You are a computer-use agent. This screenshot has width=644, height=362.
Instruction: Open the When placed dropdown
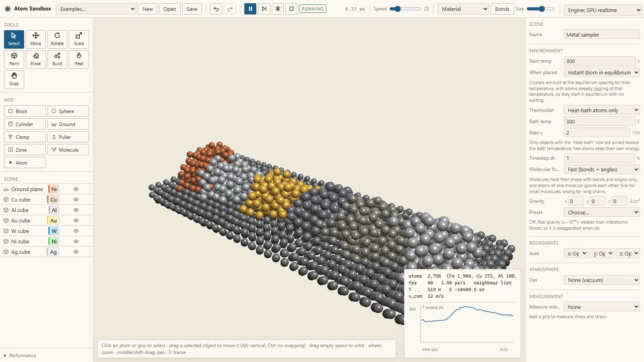pyautogui.click(x=602, y=72)
